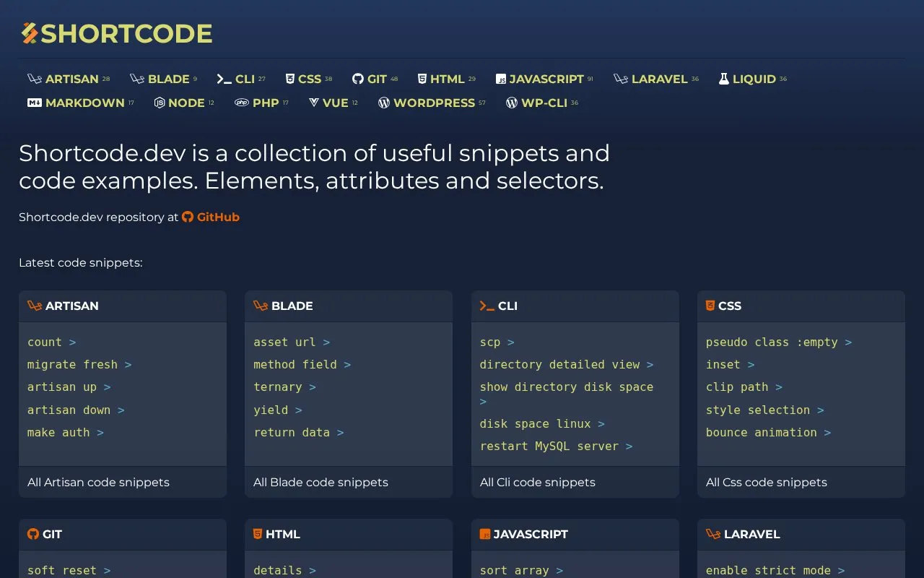Open the 'style selection' CSS snippet
Viewport: 924px width, 578px height.
pos(765,410)
